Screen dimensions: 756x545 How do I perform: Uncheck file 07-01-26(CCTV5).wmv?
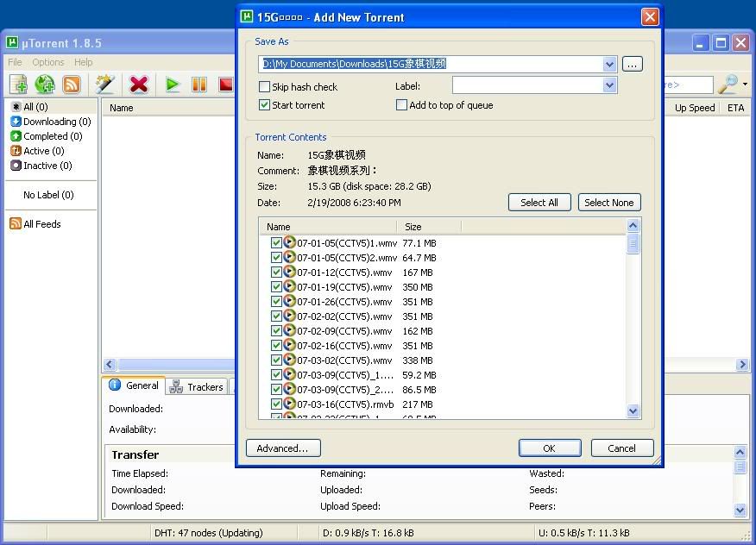[276, 302]
